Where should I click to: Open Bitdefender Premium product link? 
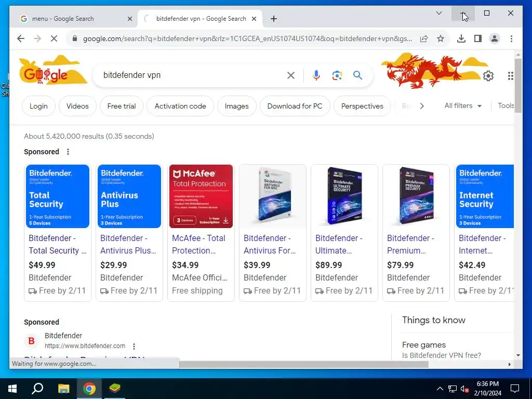(x=410, y=244)
